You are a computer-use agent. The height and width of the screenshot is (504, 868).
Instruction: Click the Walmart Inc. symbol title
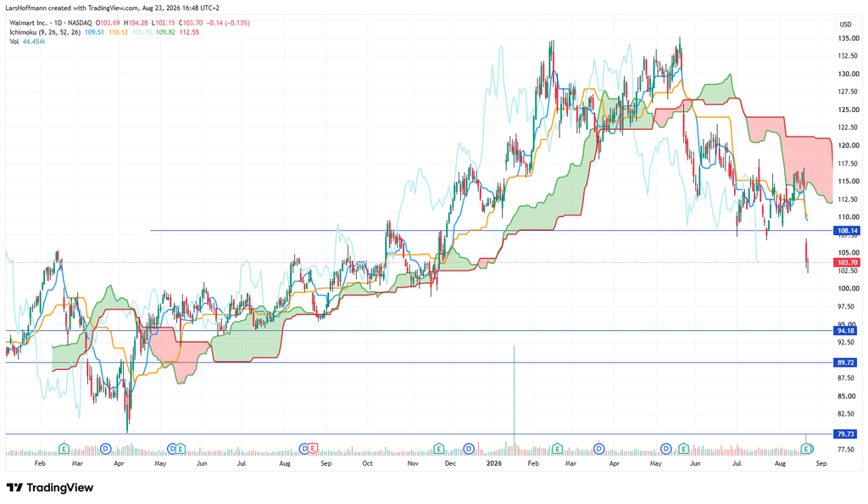pyautogui.click(x=28, y=23)
